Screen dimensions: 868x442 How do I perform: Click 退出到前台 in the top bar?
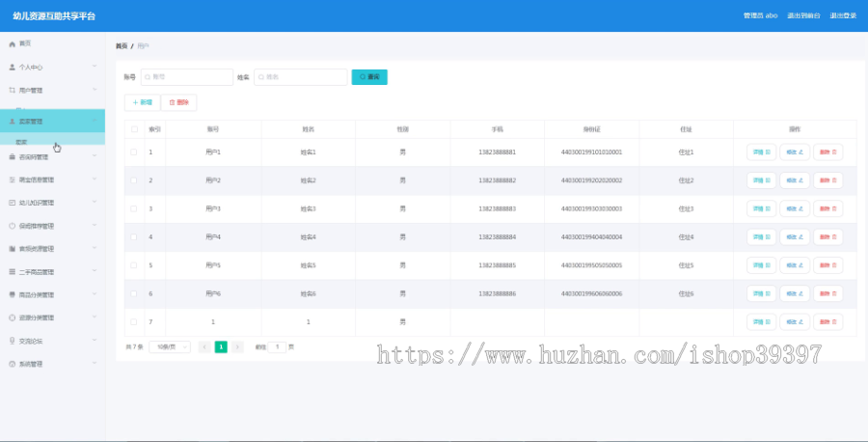tap(803, 15)
